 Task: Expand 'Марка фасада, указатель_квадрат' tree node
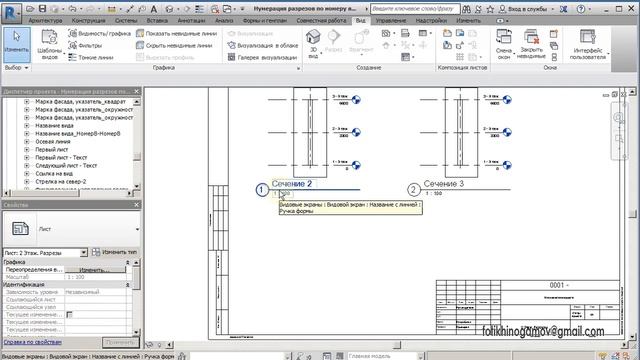pyautogui.click(x=27, y=102)
